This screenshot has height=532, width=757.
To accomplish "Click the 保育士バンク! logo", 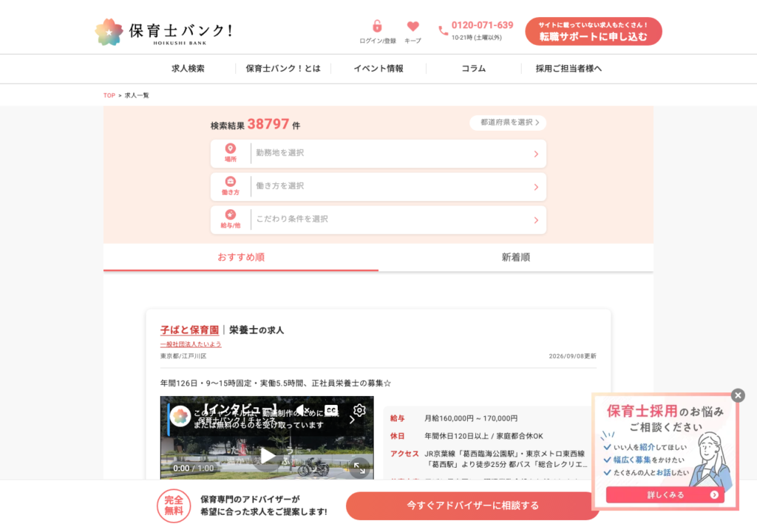I will (x=164, y=32).
